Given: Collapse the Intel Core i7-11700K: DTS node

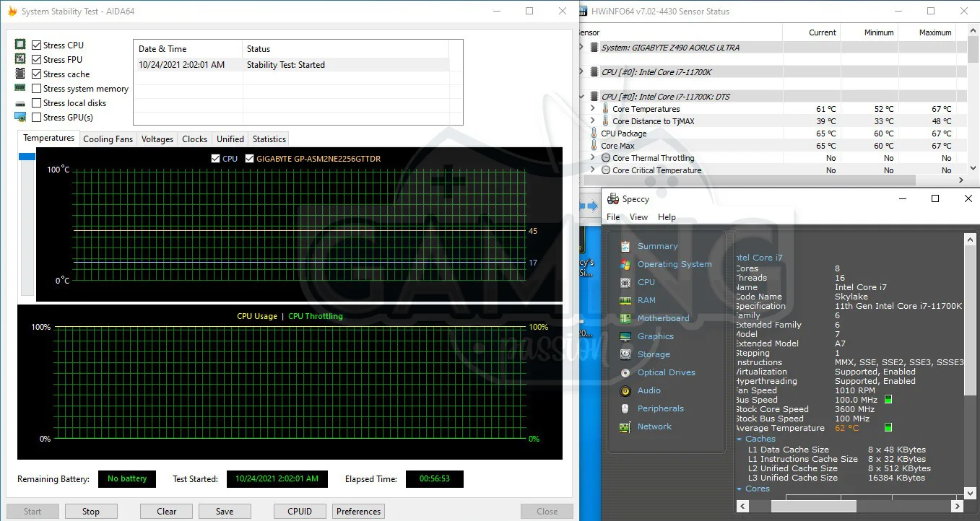Looking at the screenshot, I should [x=582, y=97].
